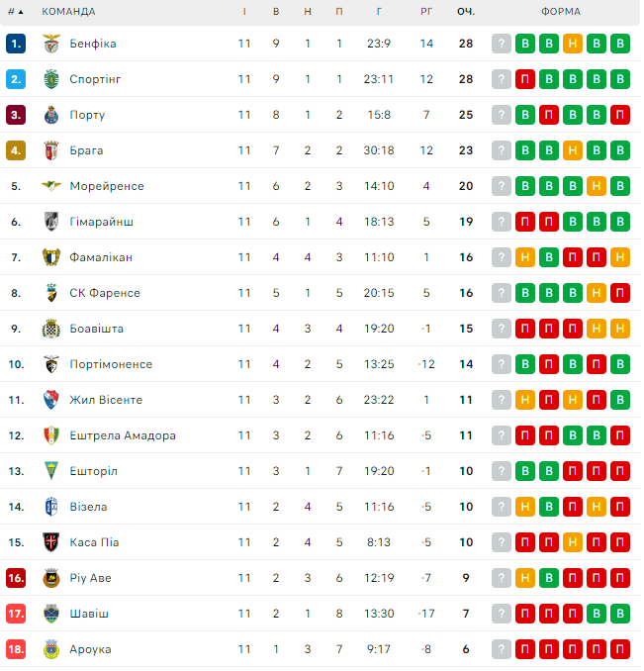Click the Porto club crest icon
The height and width of the screenshot is (671, 644).
(52, 115)
